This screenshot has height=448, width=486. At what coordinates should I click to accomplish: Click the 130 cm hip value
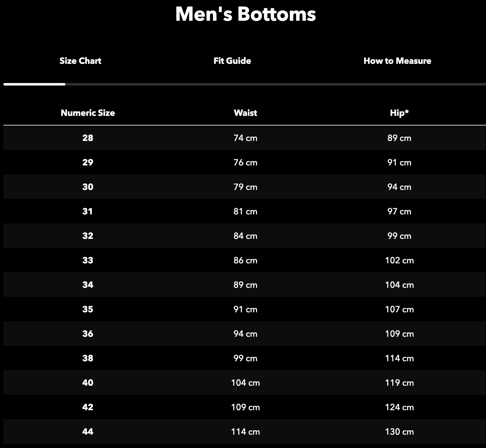(x=399, y=432)
